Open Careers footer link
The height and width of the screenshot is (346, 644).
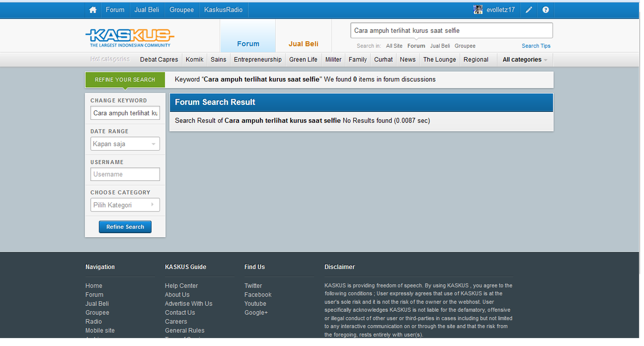pos(176,321)
